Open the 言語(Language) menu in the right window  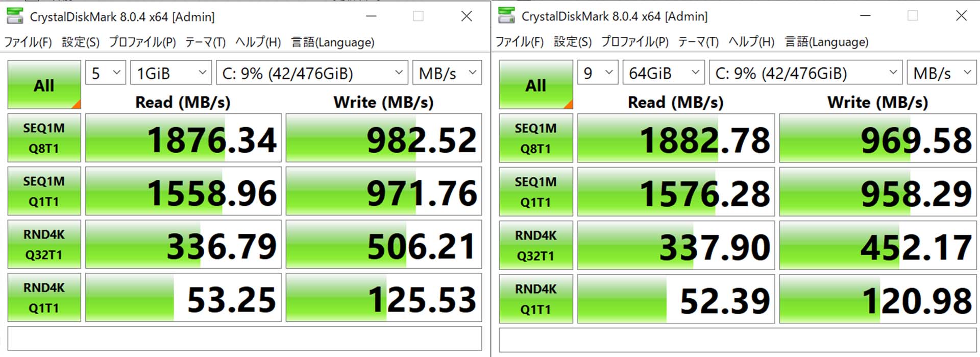[826, 42]
